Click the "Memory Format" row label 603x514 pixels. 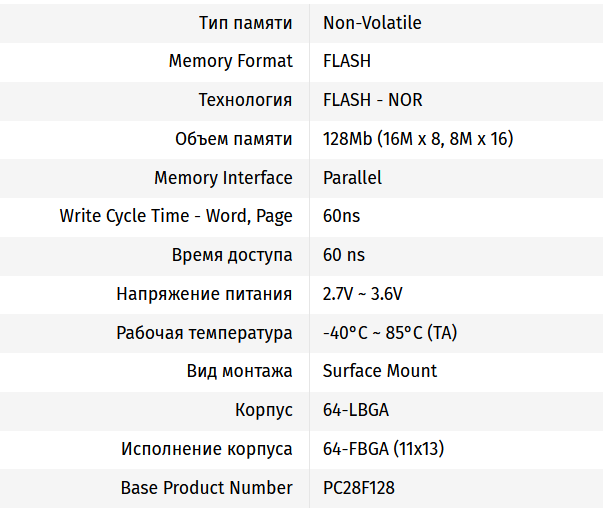click(x=230, y=61)
